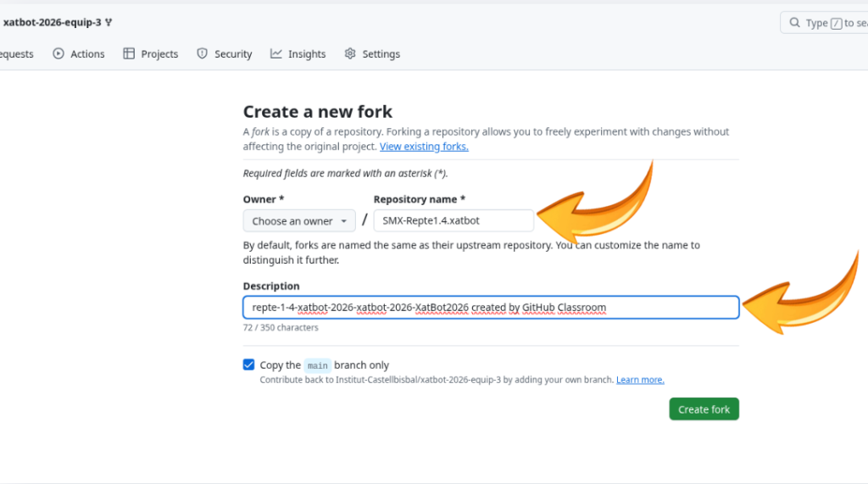Image resolution: width=868 pixels, height=484 pixels.
Task: Click the Insights graph icon
Action: pos(276,53)
